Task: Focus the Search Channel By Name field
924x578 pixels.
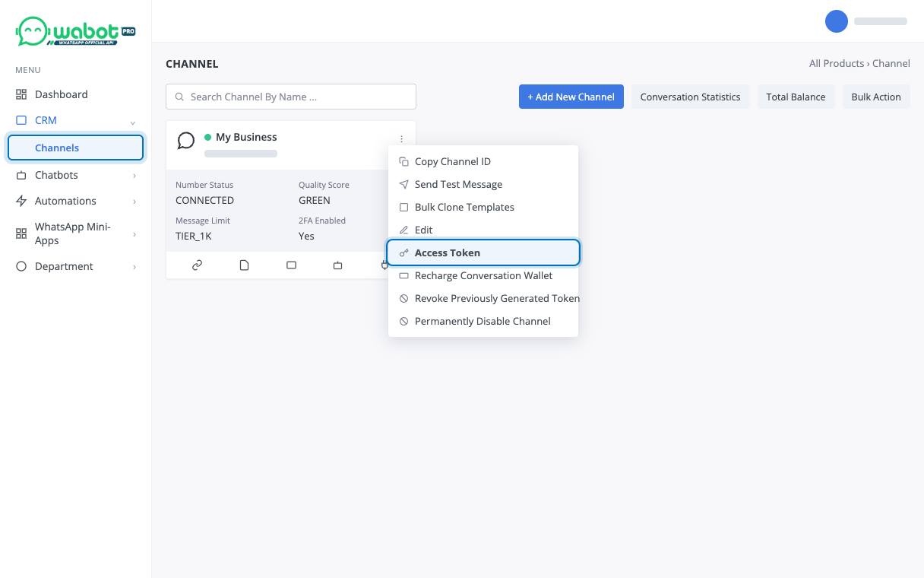Action: [291, 97]
